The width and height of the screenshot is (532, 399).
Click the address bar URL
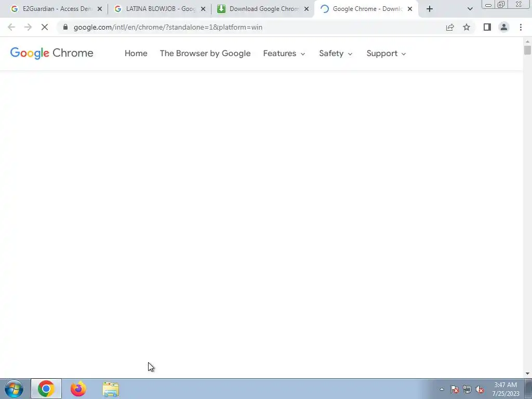pos(168,27)
